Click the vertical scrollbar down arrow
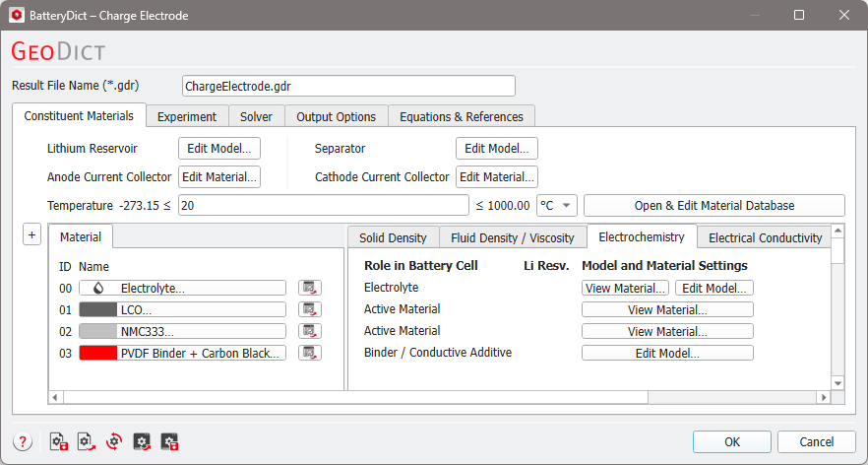 click(837, 383)
